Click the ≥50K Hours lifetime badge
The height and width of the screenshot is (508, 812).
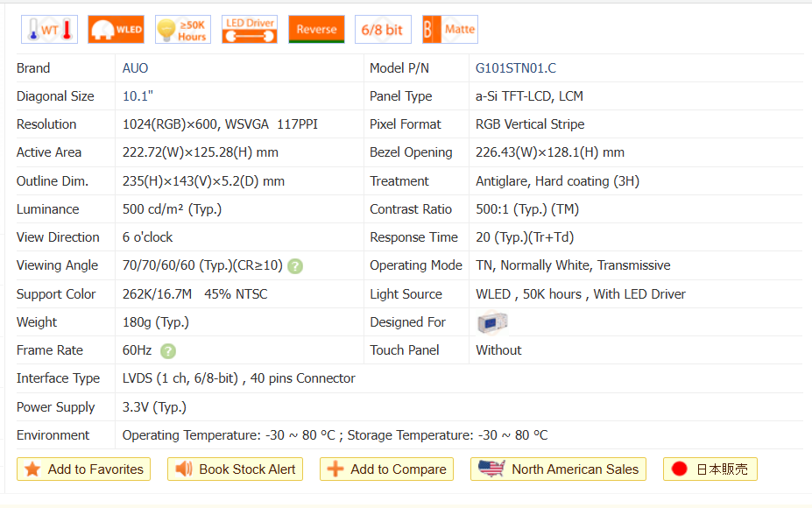point(183,30)
